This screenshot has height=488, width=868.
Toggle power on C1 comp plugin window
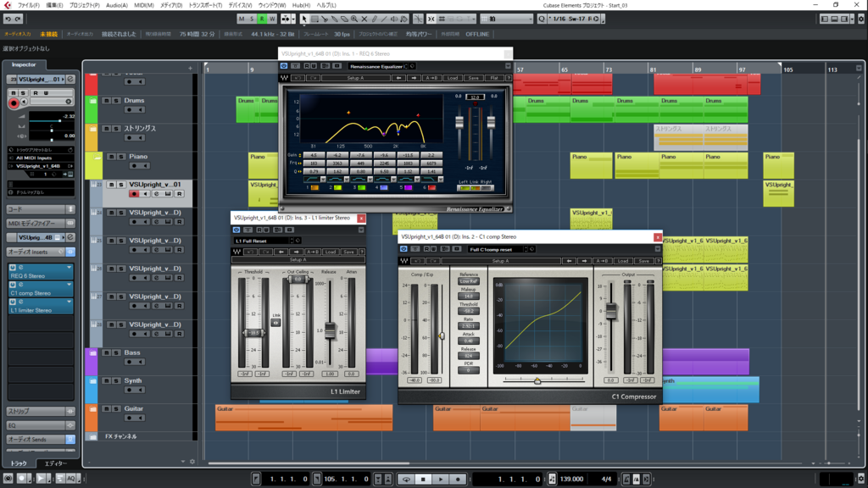pos(403,249)
